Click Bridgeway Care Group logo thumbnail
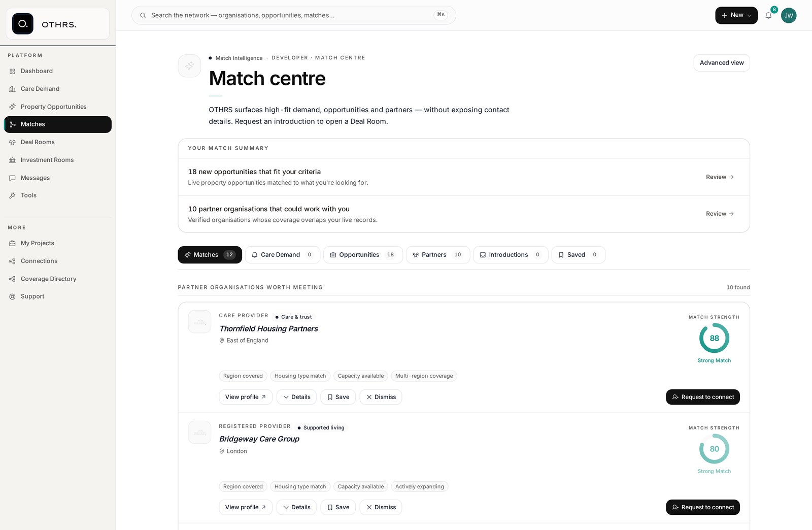Viewport: 812px width, 530px height. pos(199,433)
